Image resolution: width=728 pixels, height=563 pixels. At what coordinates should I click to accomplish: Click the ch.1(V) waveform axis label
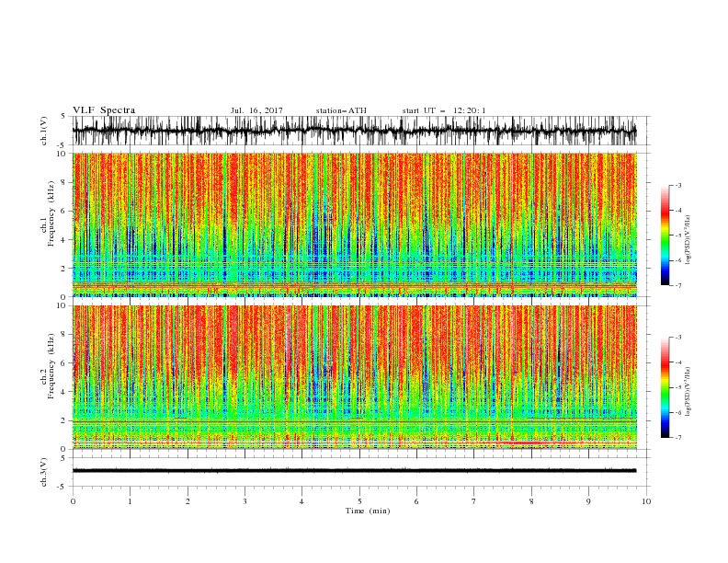[44, 131]
